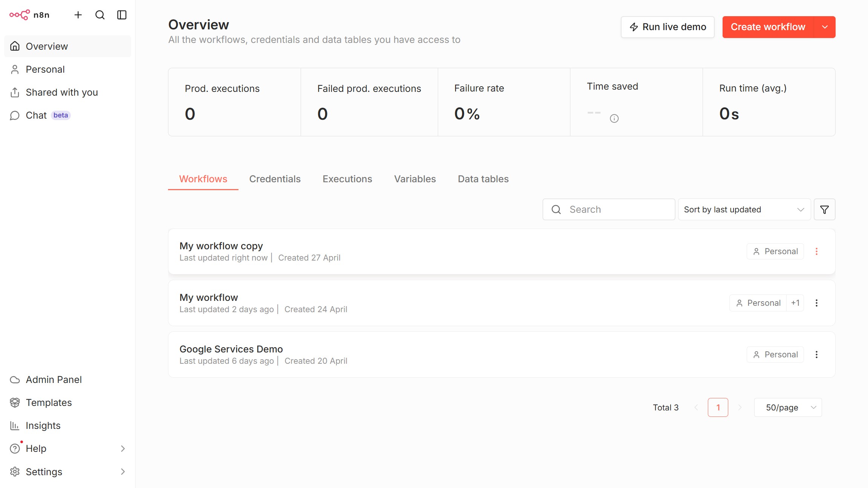
Task: Click the Total 3 text
Action: (666, 407)
